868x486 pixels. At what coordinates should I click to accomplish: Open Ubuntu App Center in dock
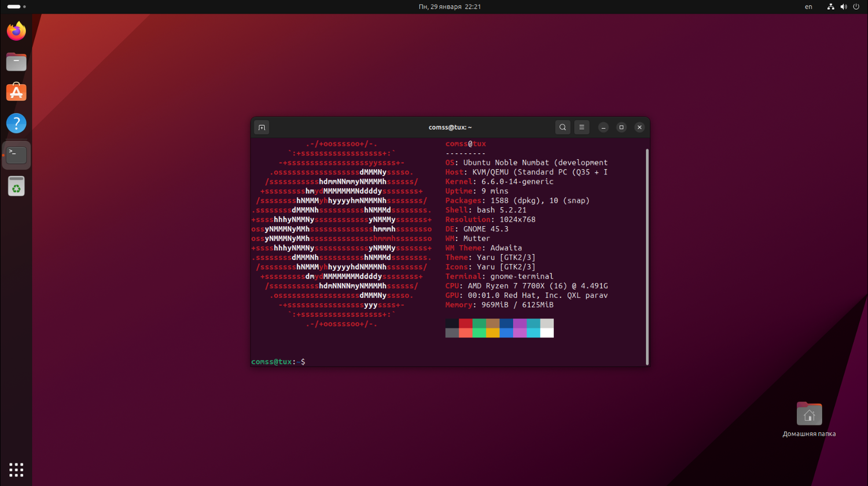(16, 92)
